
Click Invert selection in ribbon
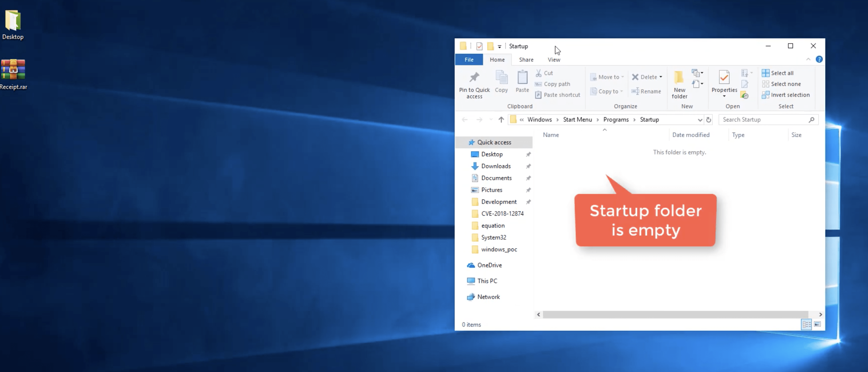pos(786,95)
